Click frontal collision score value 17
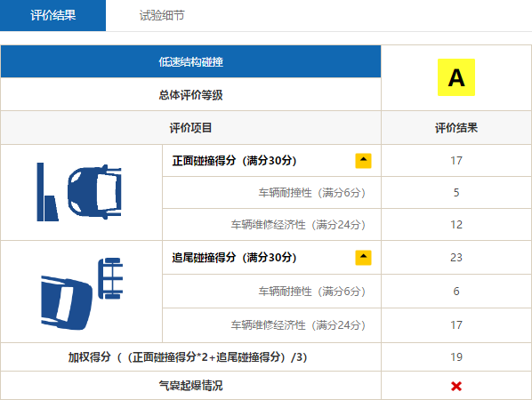The height and width of the screenshot is (400, 532). click(x=456, y=161)
